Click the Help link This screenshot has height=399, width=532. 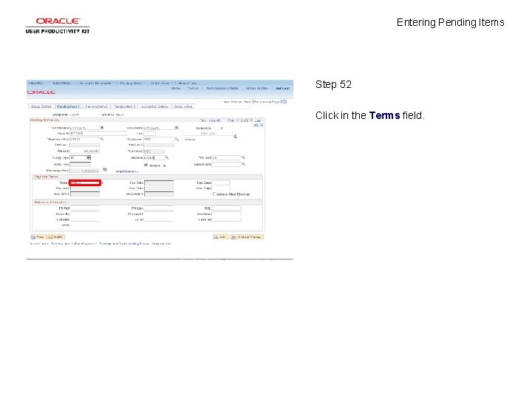click(x=248, y=101)
